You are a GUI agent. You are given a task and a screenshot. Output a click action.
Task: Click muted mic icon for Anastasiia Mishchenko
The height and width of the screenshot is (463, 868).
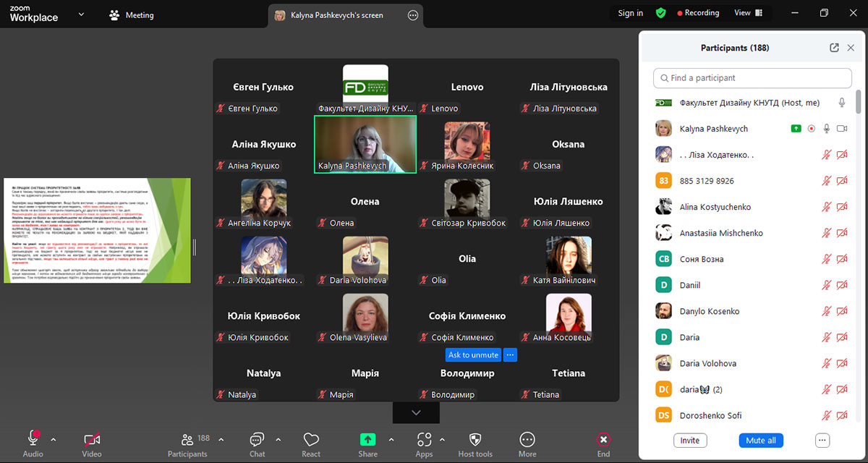[x=827, y=233]
